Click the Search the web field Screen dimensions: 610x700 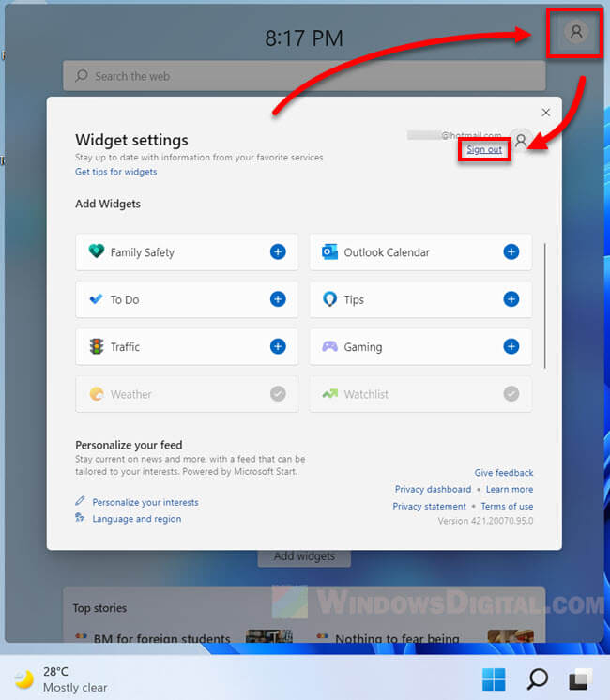coord(304,76)
